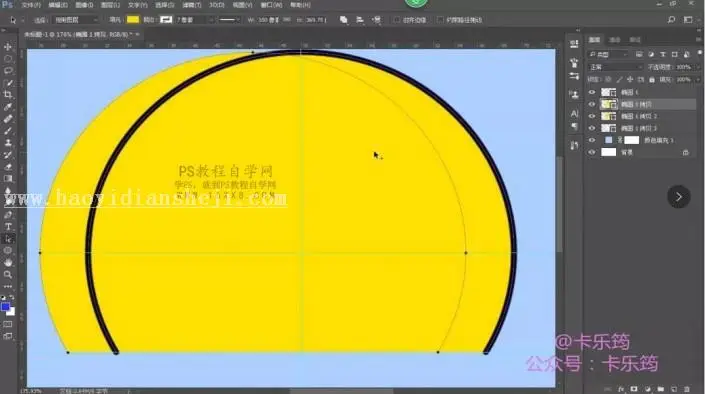Open the Paragraph panel icon

point(574,127)
